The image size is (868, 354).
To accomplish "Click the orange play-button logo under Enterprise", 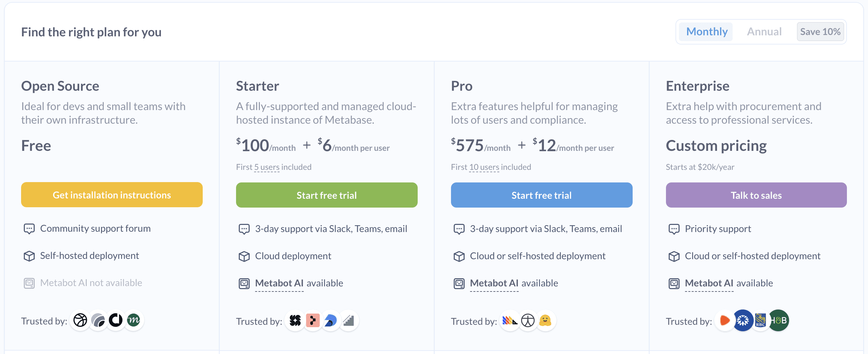I will point(724,320).
